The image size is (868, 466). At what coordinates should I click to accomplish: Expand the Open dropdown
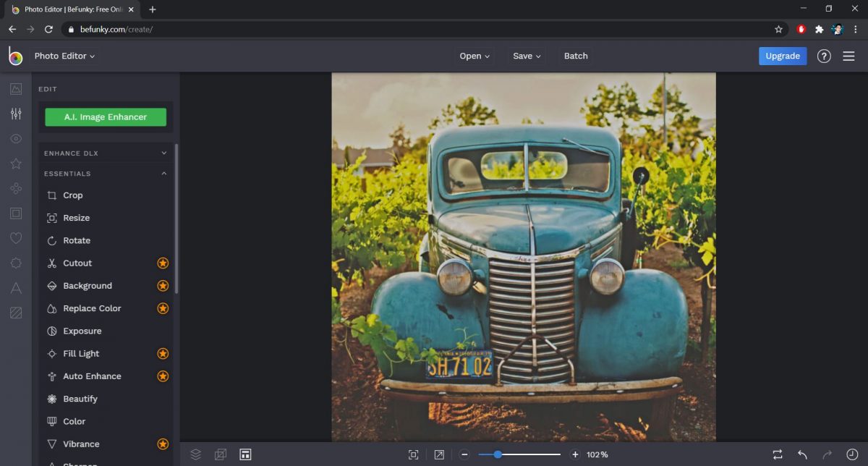(x=474, y=56)
